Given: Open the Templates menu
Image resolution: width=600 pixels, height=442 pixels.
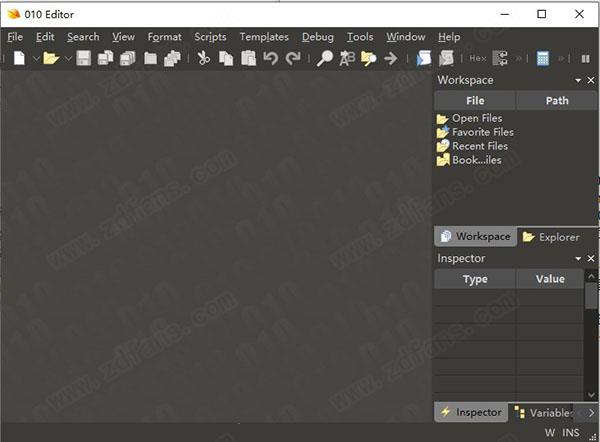Looking at the screenshot, I should (264, 37).
